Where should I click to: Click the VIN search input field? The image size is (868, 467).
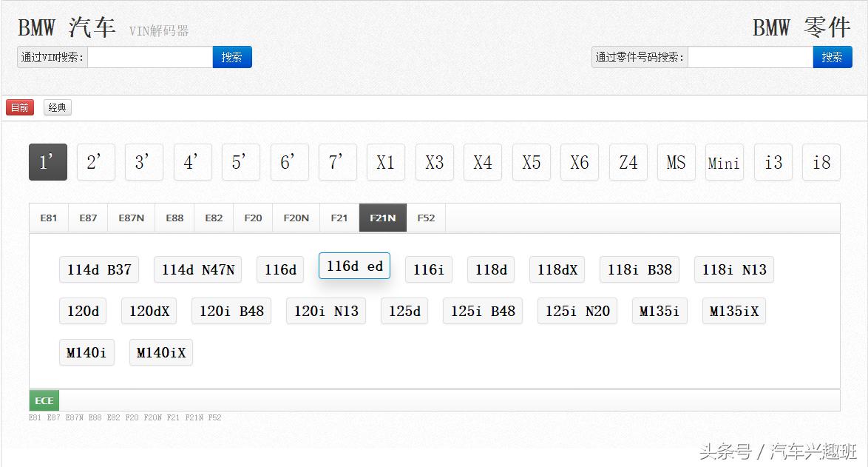pyautogui.click(x=150, y=57)
